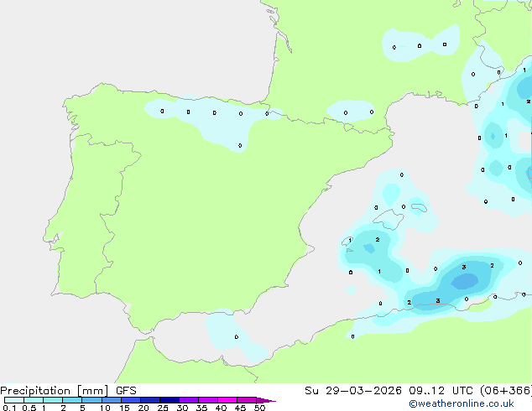
Task: Pick the legend swatch between 10 and 15
Action: 112,400
